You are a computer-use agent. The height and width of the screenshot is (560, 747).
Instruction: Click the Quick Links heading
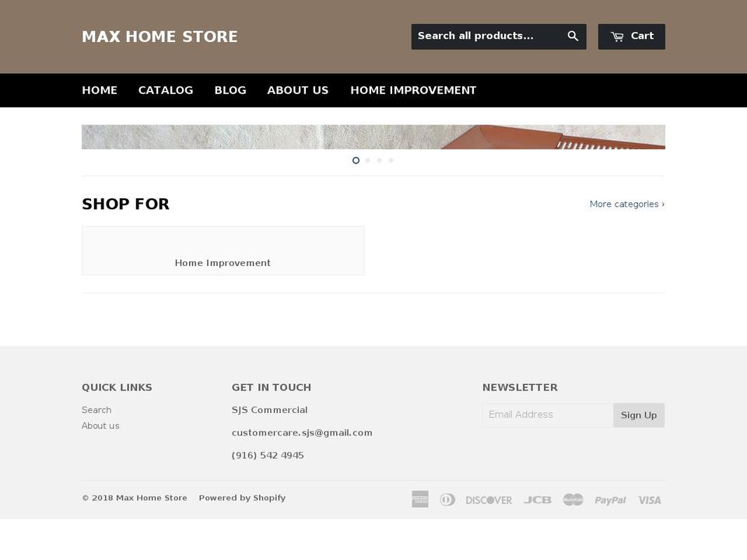(x=117, y=387)
